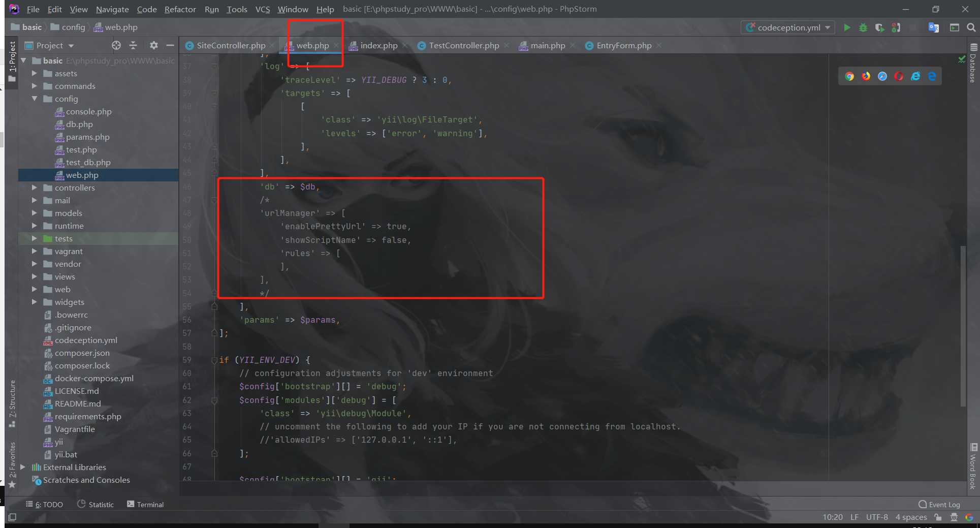Preview web.php in Internet Explorer
The width and height of the screenshot is (980, 528).
point(915,76)
